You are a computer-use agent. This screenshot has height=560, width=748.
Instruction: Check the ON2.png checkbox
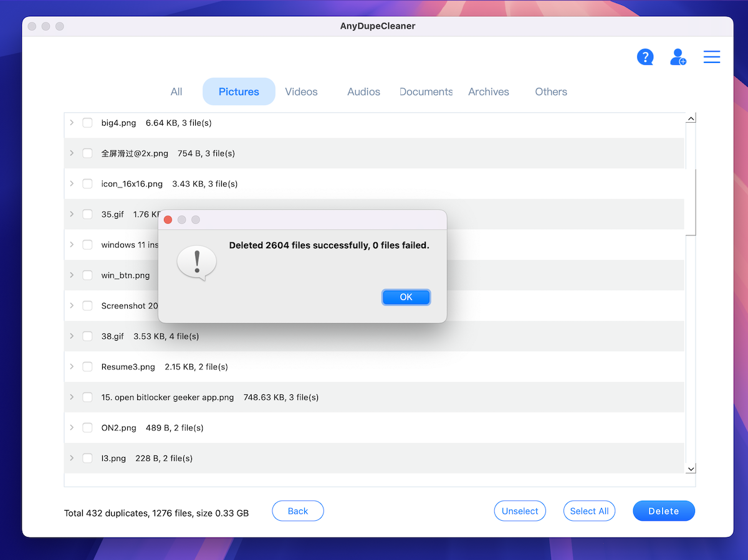click(87, 428)
